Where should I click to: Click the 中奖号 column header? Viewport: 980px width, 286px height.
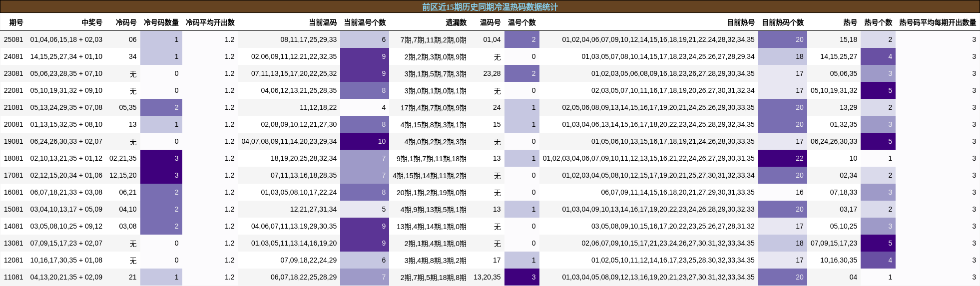(x=92, y=22)
